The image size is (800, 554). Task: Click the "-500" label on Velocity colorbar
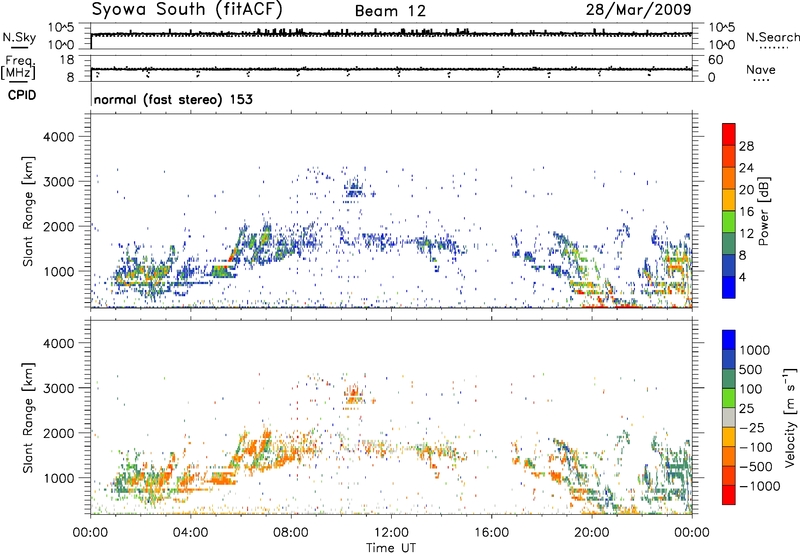756,466
